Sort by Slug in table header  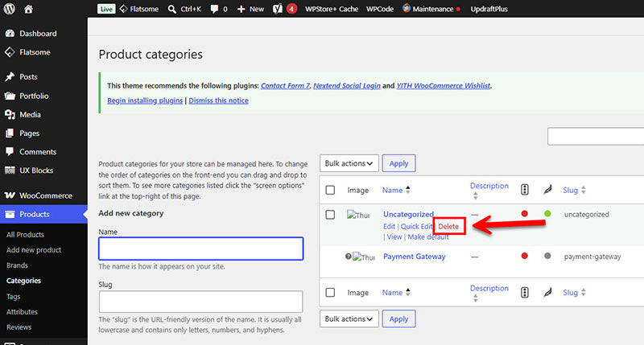click(x=574, y=190)
